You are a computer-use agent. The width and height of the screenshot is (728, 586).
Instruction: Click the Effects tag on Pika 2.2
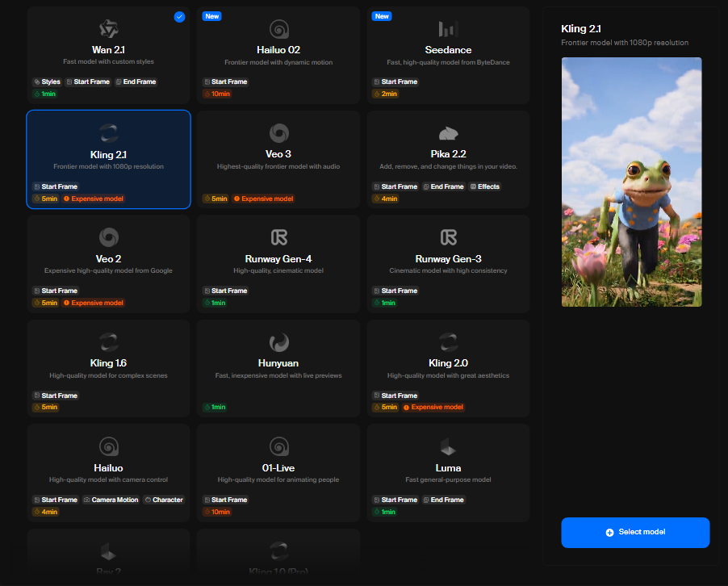click(x=485, y=186)
